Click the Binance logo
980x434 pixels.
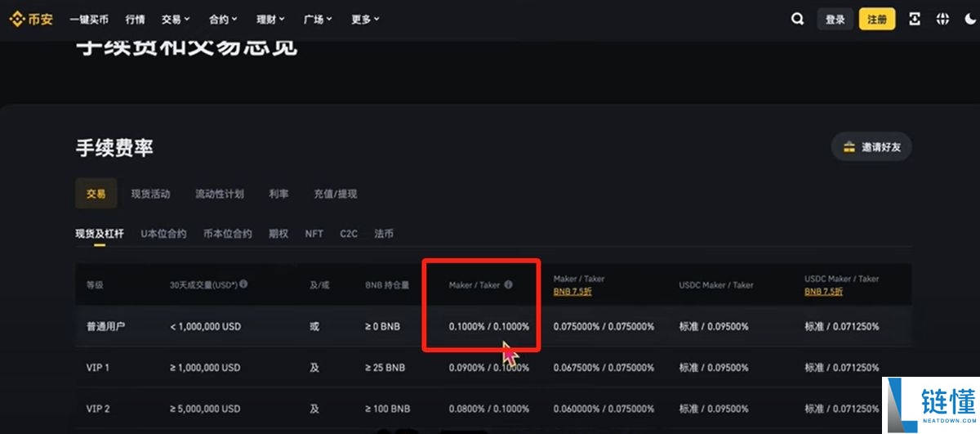point(31,19)
